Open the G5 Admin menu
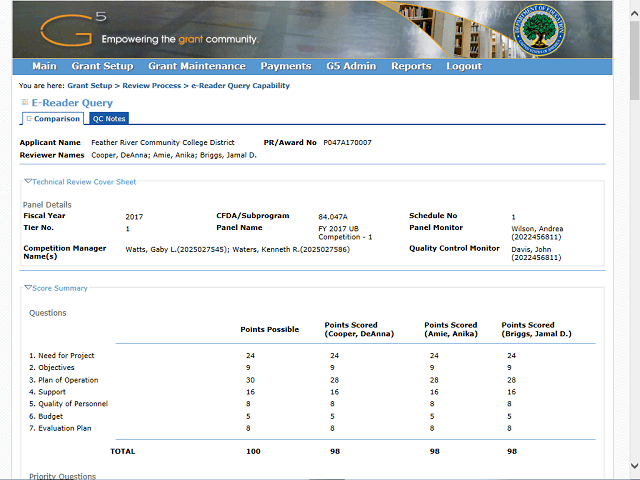 click(351, 66)
